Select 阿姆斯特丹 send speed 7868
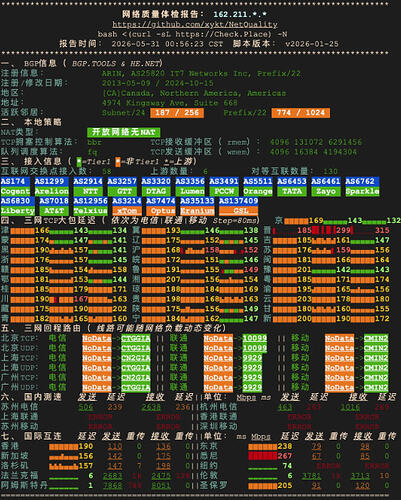The image size is (401, 500). click(112, 486)
